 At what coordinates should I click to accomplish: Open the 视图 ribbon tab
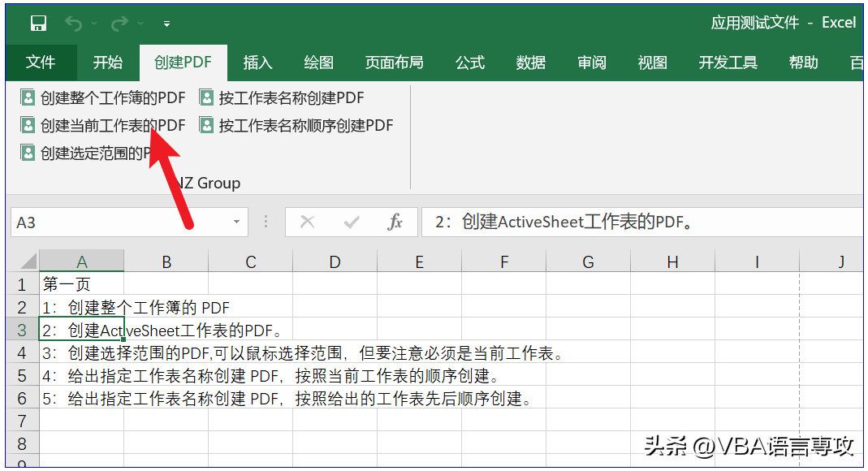pyautogui.click(x=653, y=63)
